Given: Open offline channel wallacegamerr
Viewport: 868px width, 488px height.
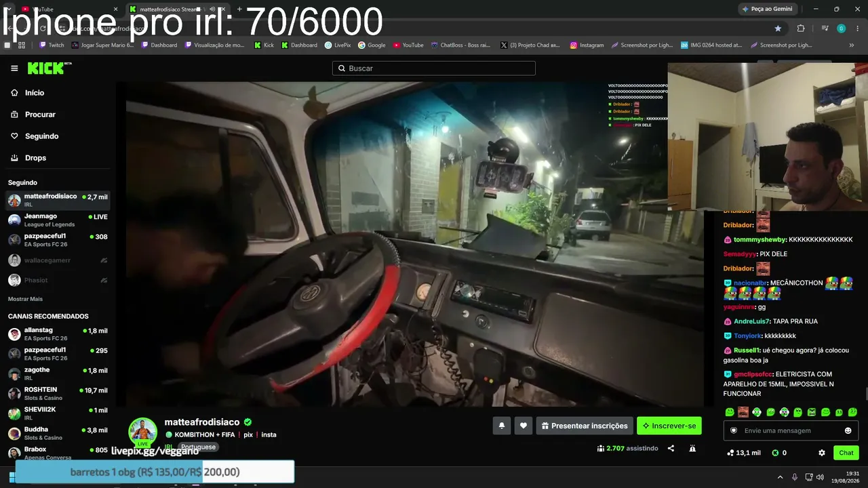Looking at the screenshot, I should (x=58, y=260).
